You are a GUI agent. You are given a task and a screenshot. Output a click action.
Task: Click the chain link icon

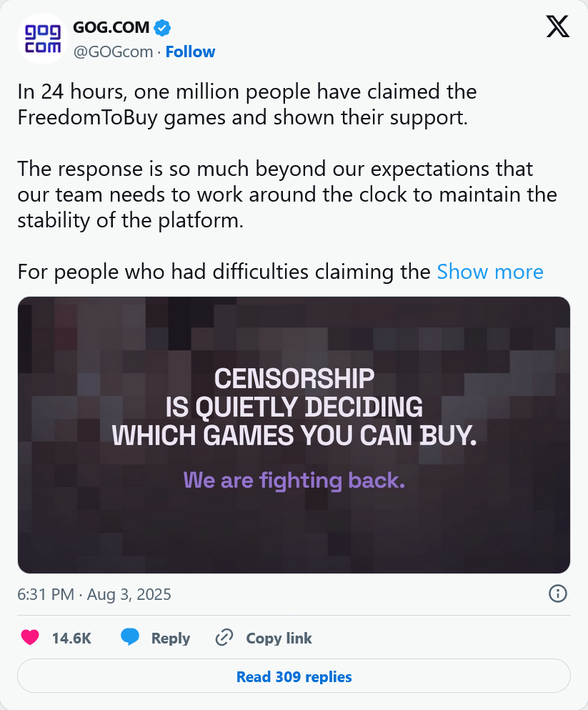point(225,638)
